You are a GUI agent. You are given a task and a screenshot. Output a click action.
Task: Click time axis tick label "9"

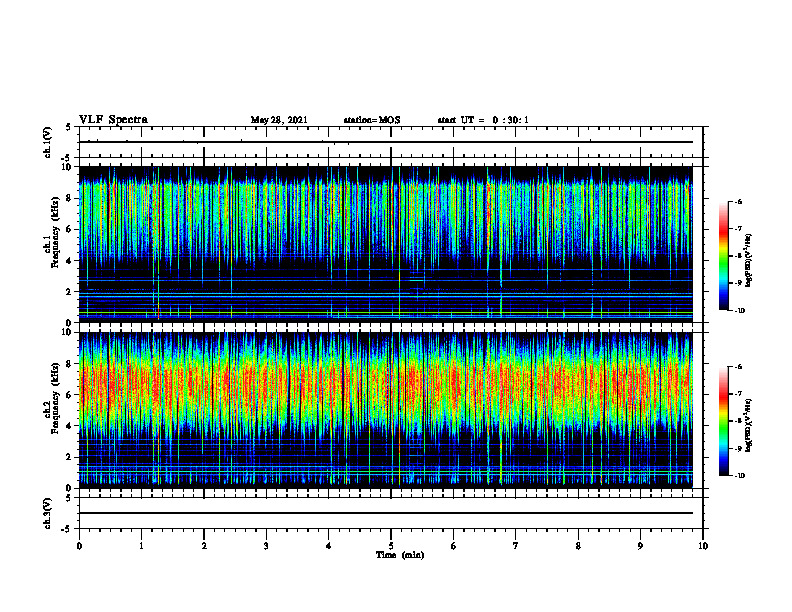pos(640,546)
